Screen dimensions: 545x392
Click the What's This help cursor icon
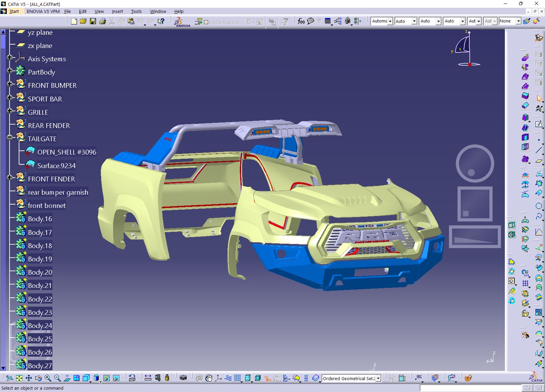coord(161,21)
